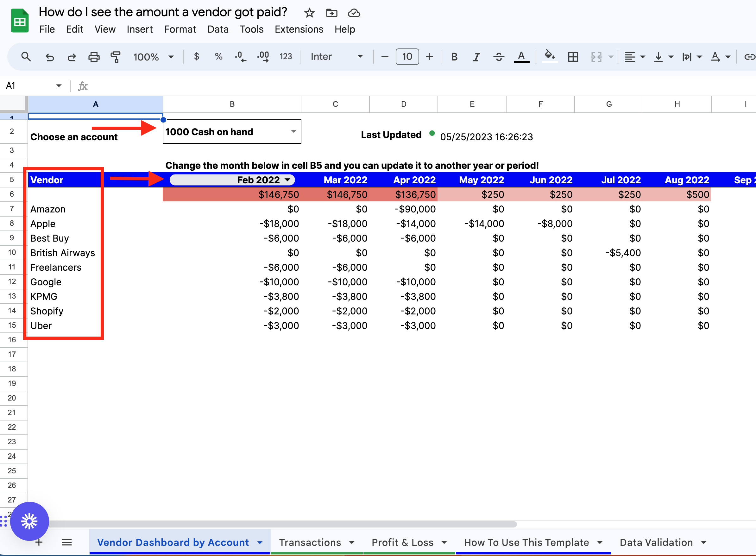756x556 pixels.
Task: Decrease decimal places
Action: (240, 57)
